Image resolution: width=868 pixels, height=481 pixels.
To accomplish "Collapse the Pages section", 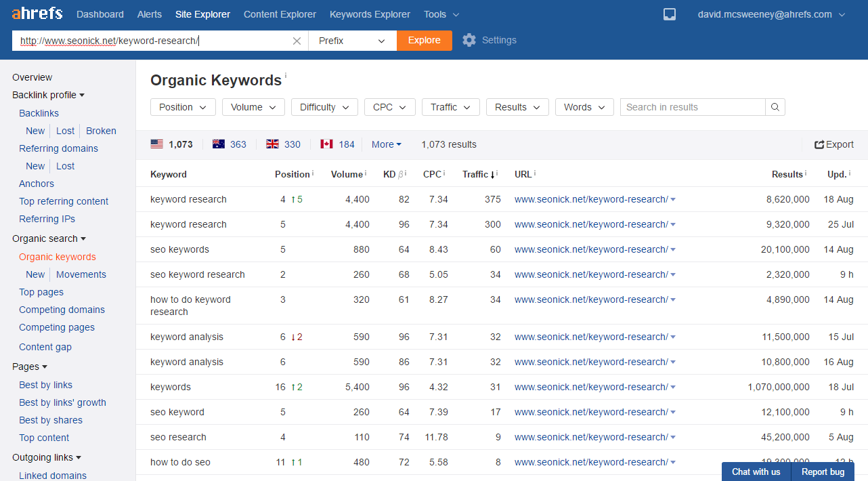I will 30,367.
